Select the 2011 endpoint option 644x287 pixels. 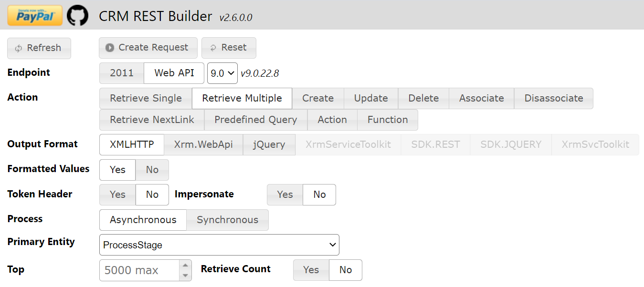121,73
